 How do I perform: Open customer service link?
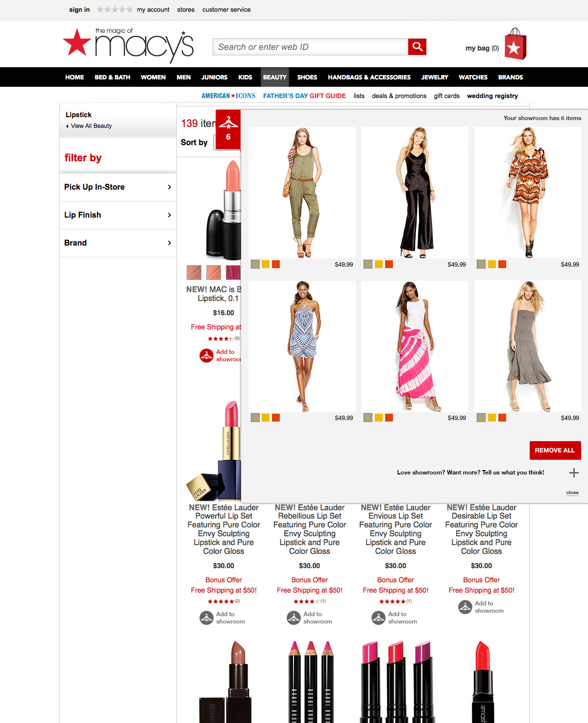[x=226, y=9]
